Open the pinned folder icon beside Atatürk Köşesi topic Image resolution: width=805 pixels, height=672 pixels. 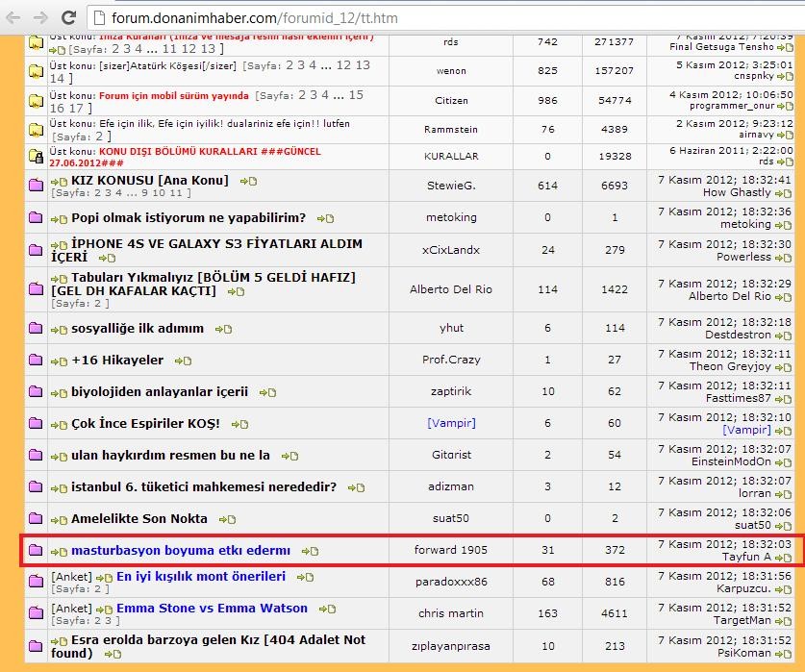coord(36,71)
